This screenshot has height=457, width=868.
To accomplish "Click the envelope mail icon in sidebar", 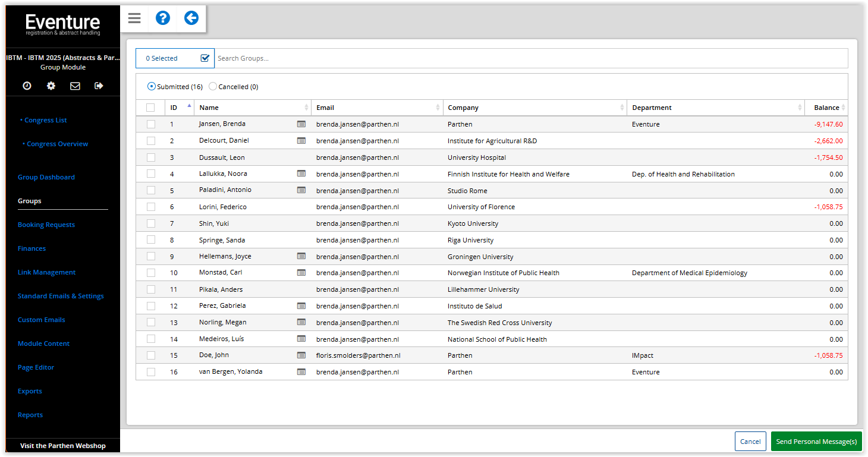I will point(75,86).
